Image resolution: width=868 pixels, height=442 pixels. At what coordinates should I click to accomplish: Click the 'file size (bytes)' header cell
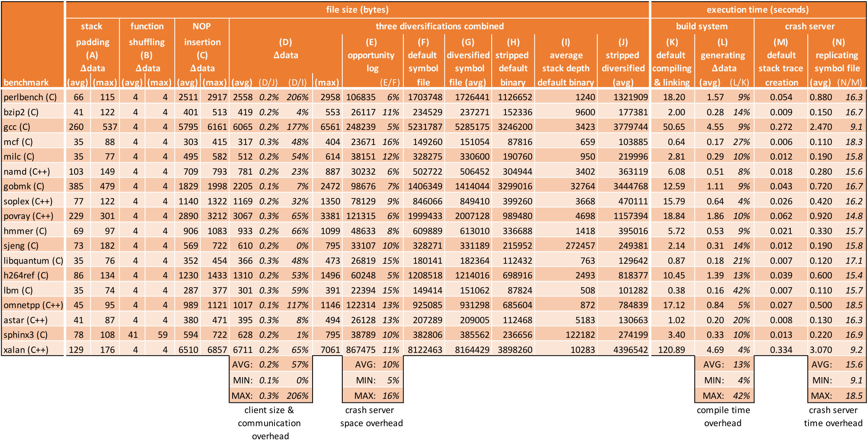click(357, 10)
